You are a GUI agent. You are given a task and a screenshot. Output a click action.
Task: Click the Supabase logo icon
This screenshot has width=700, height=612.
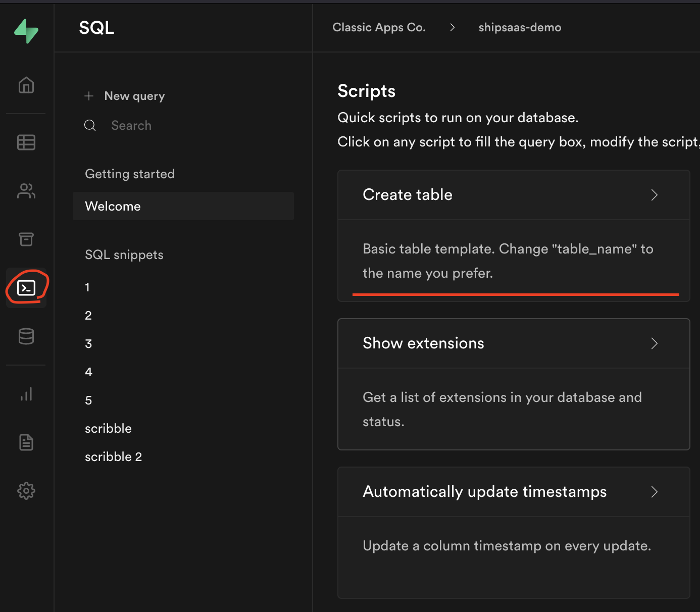click(26, 31)
